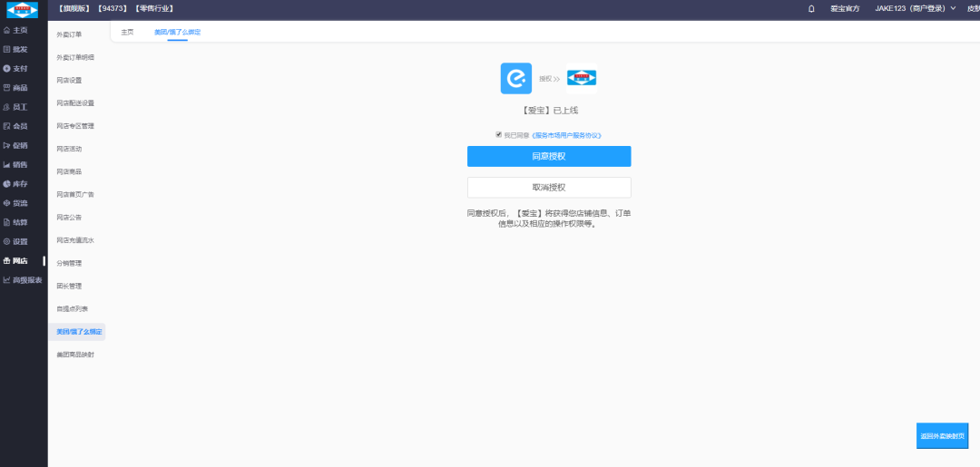Open the 促销 module in sidebar
The width and height of the screenshot is (980, 467).
pyautogui.click(x=15, y=145)
